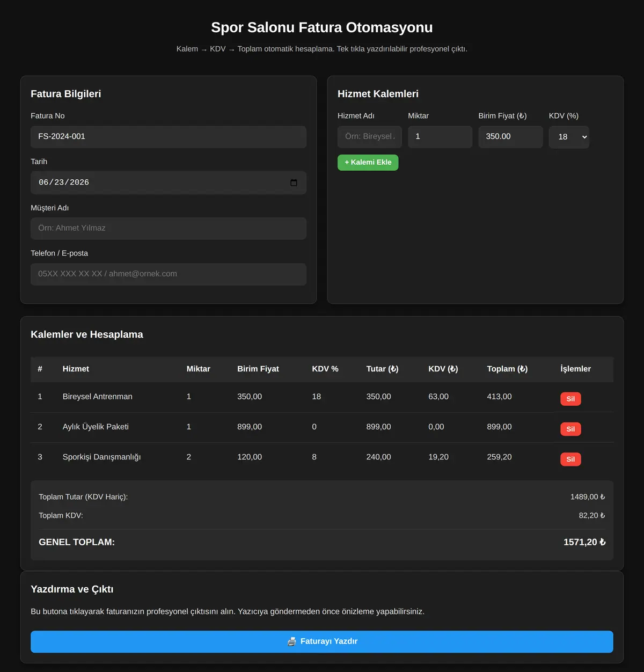
Task: Remove Aylık Üyelik Paketi using Sil
Action: [570, 429]
